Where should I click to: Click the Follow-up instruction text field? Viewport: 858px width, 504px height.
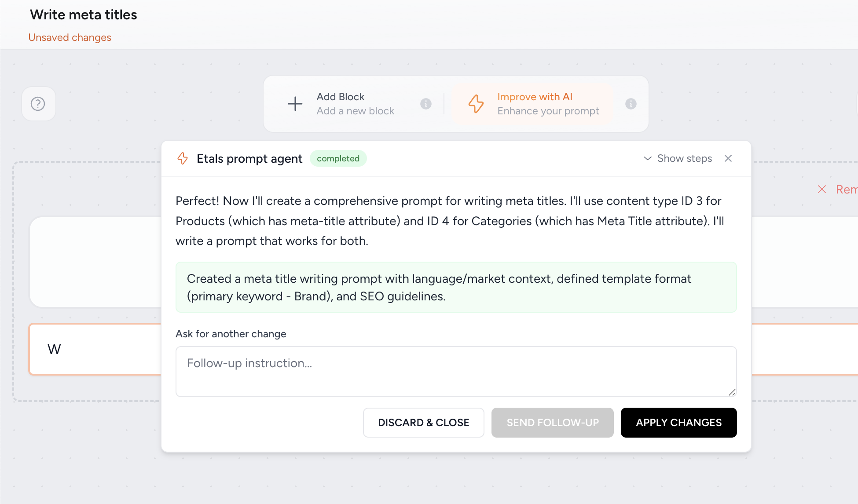pos(456,372)
